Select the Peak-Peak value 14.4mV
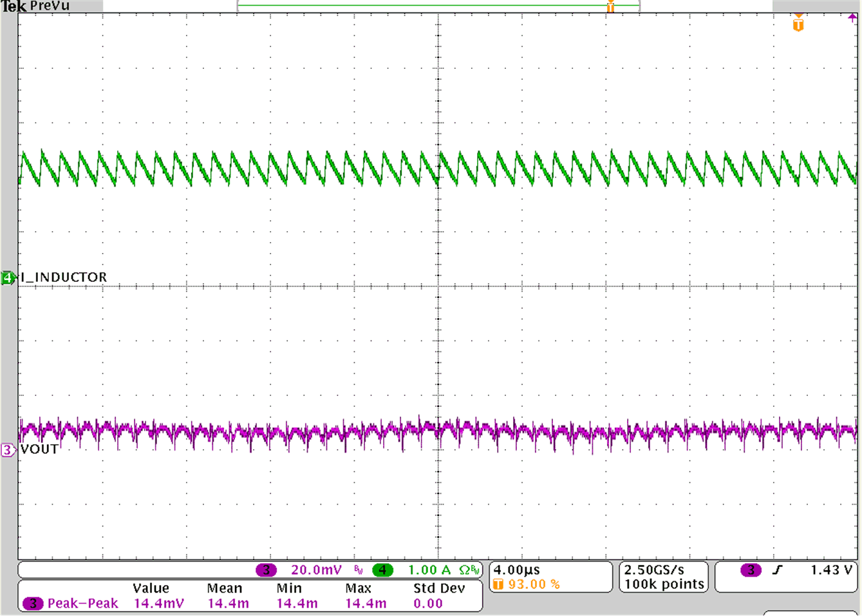 click(x=158, y=603)
